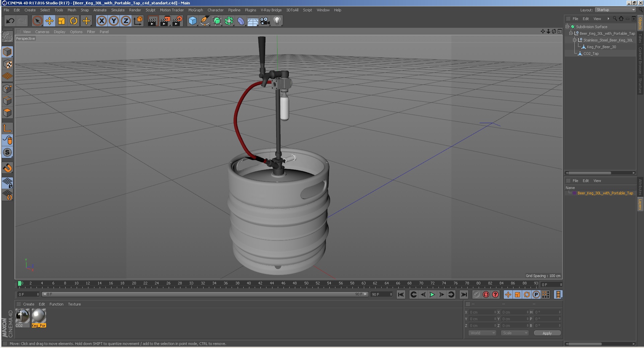Add a Cube primitive object
This screenshot has width=644, height=348.
(192, 21)
